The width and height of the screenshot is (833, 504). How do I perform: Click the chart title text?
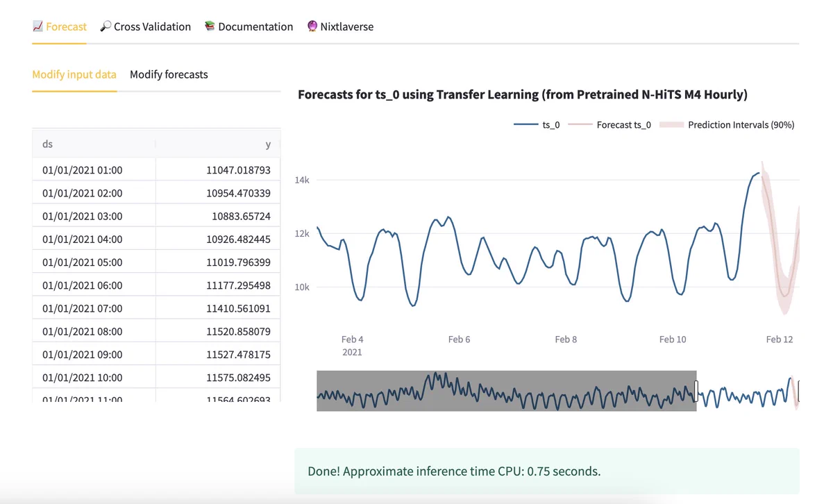coord(523,94)
